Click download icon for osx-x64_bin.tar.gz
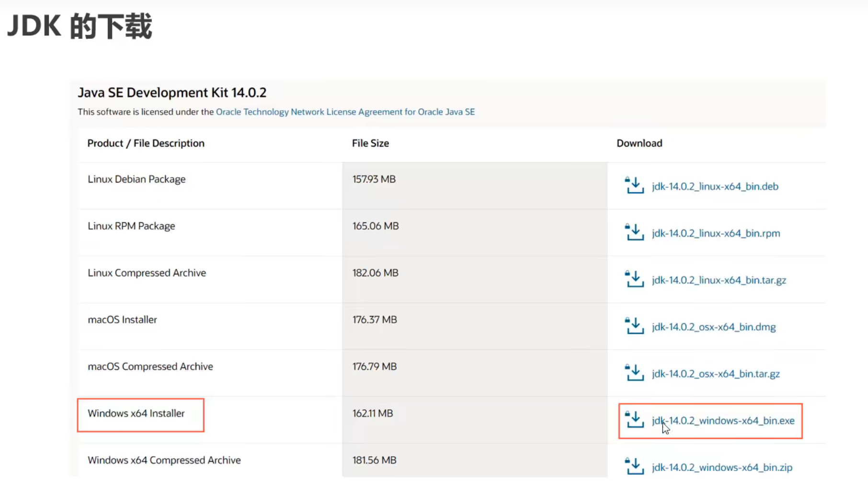 click(x=634, y=373)
